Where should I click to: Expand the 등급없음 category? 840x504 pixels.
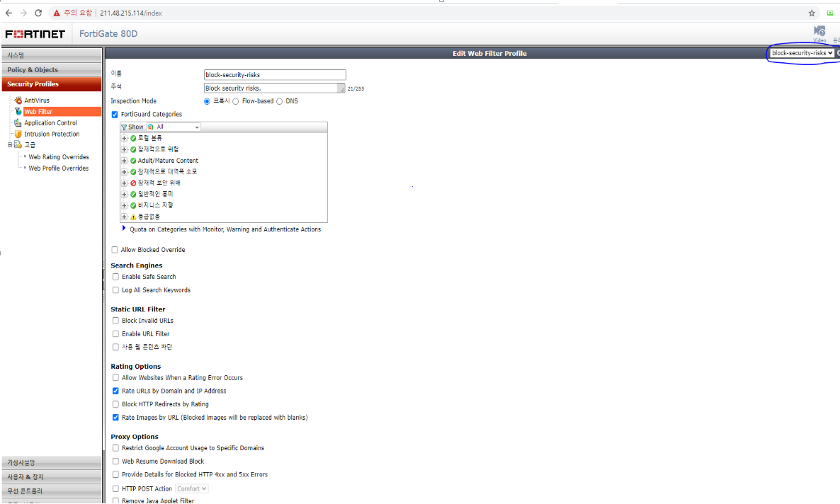coord(124,217)
